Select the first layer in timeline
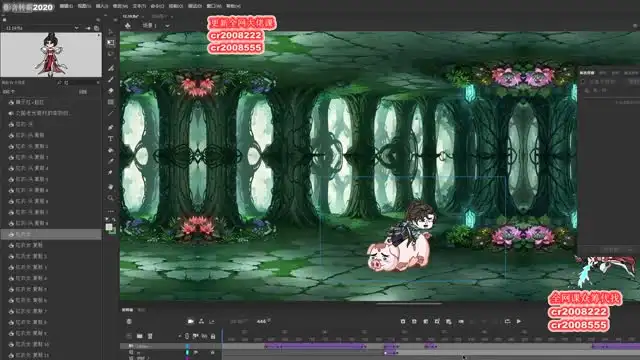 coord(171,346)
